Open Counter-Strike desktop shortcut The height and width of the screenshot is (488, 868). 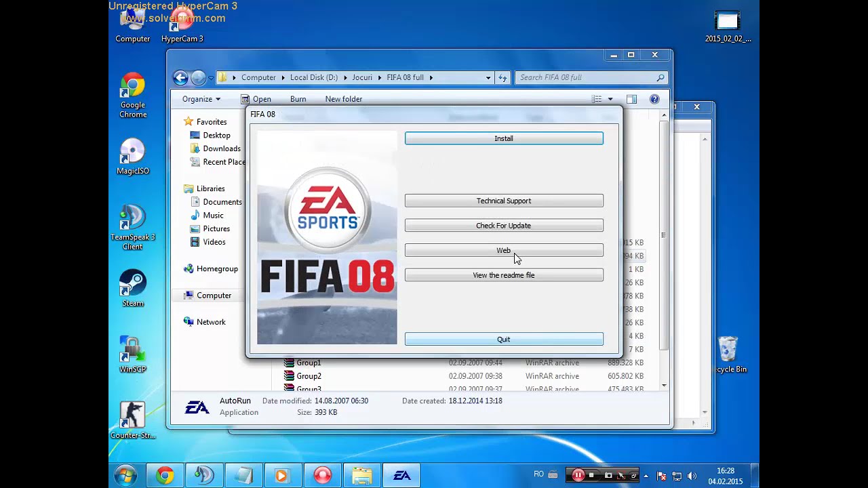pos(133,420)
